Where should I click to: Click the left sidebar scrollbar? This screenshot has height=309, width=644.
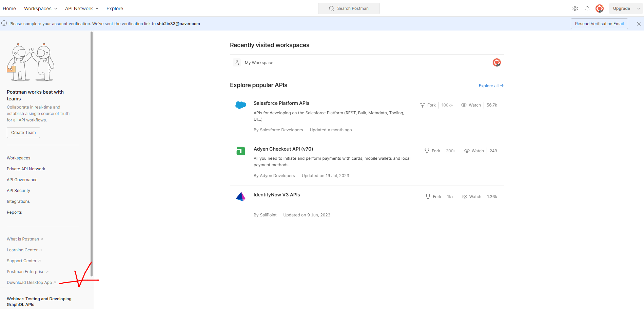click(92, 154)
